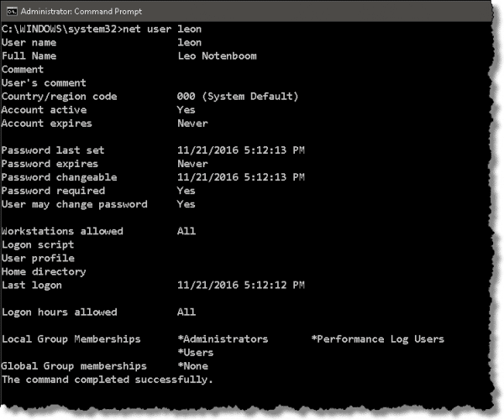Click the "*Performance Log Users" group entry
Viewport: 504px width, 420px height.
(x=377, y=339)
